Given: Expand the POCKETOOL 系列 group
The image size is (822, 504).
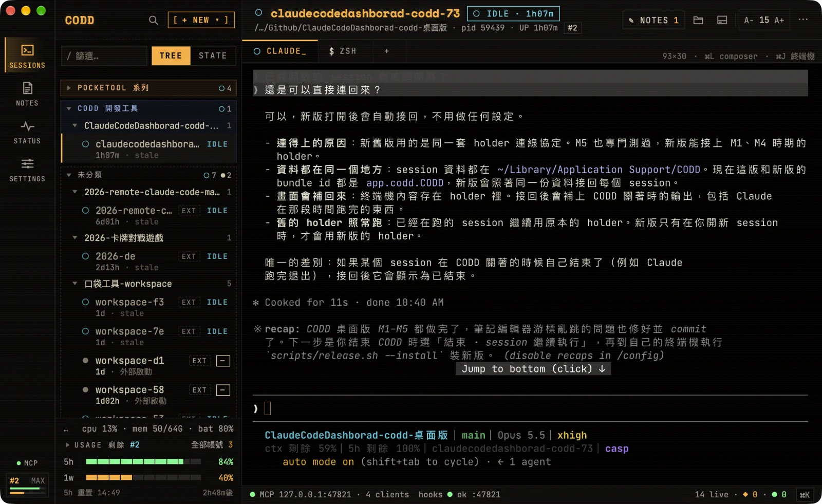Looking at the screenshot, I should point(148,88).
